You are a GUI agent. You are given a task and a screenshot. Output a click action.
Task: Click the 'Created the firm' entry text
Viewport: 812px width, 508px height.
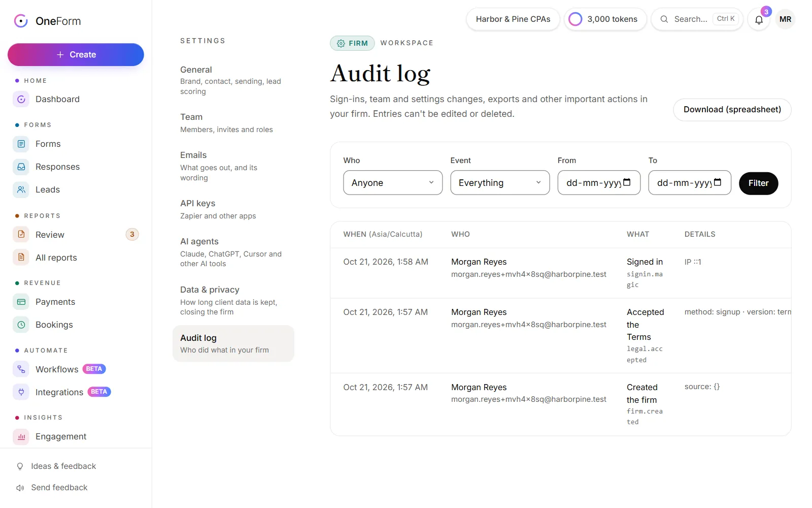point(642,394)
